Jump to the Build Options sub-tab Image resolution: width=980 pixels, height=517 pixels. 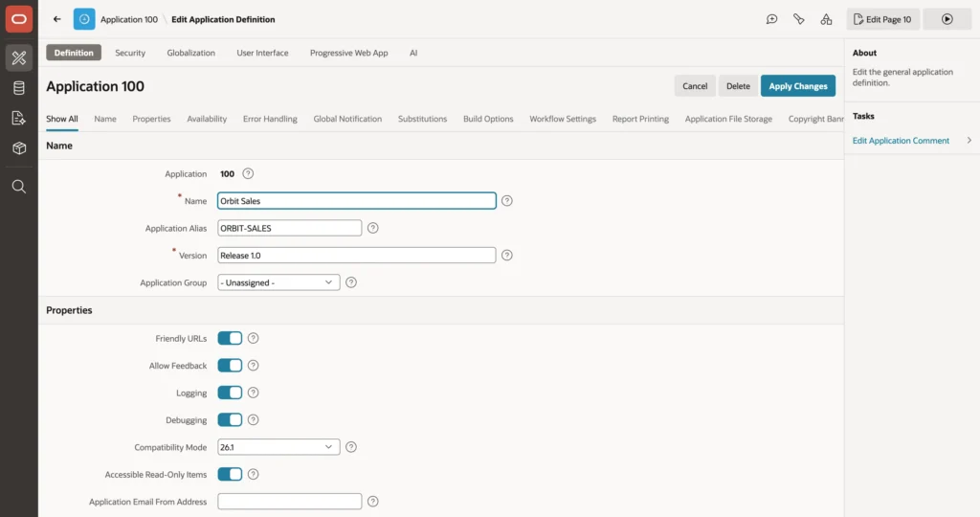tap(488, 119)
